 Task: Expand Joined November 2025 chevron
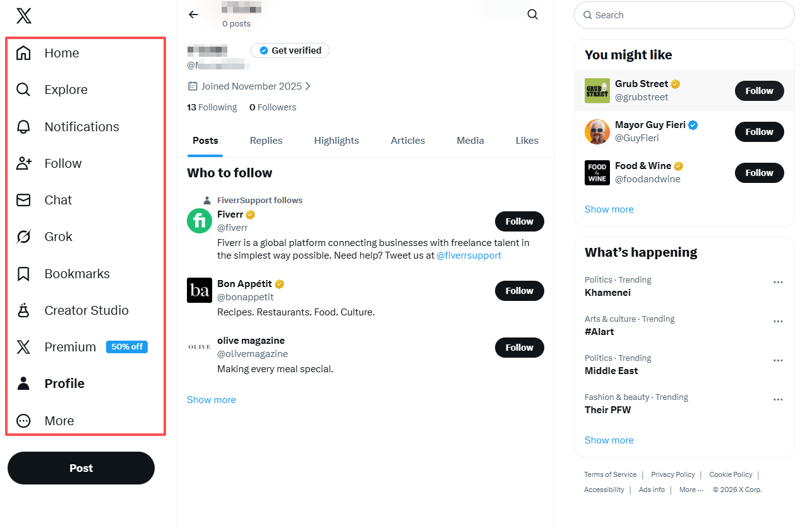(x=308, y=86)
